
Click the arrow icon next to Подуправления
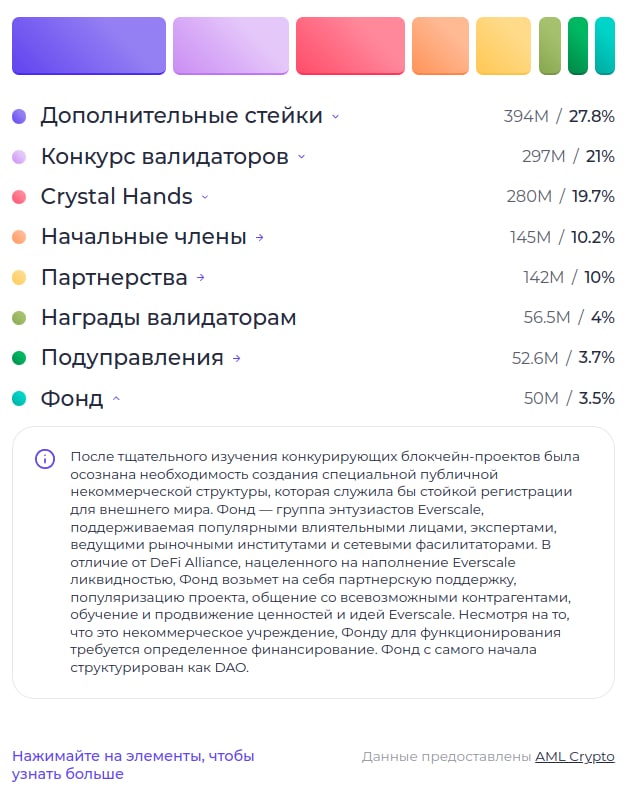(x=237, y=358)
